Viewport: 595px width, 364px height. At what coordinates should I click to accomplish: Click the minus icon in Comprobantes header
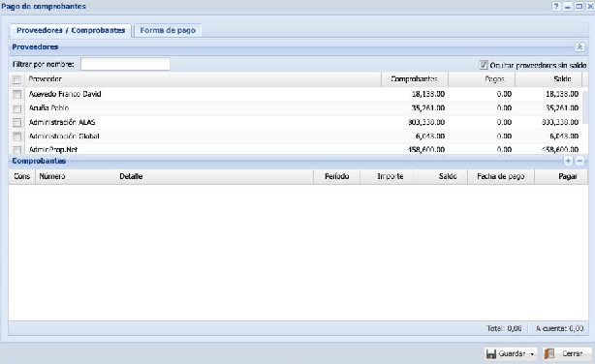[579, 161]
